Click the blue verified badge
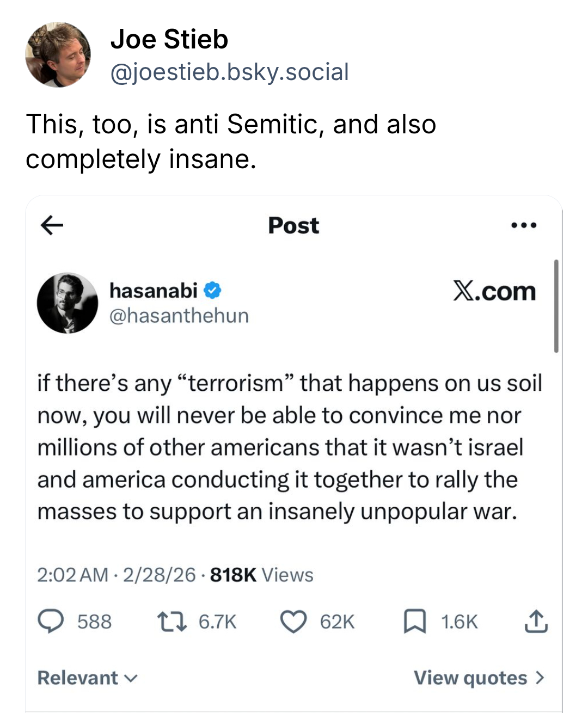This screenshot has width=588, height=713. pyautogui.click(x=212, y=291)
